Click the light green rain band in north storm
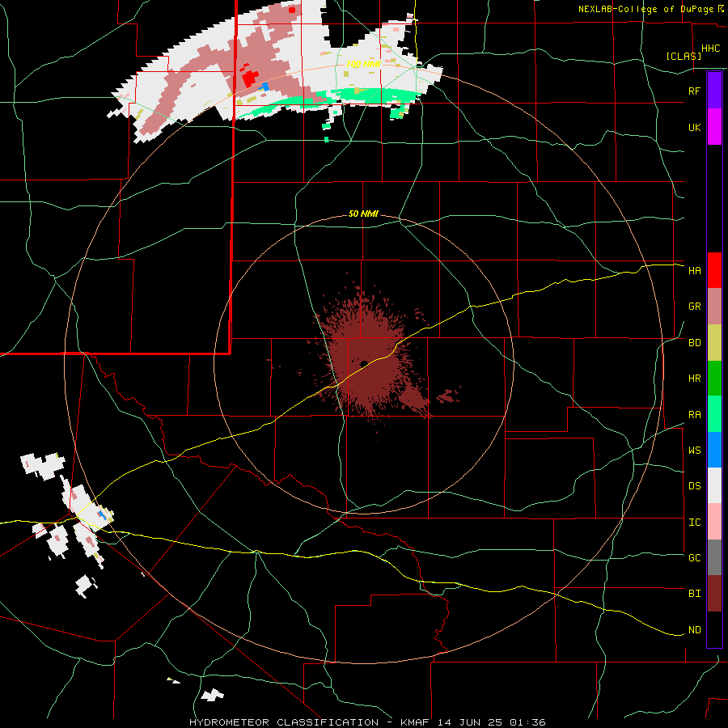 coord(371,95)
